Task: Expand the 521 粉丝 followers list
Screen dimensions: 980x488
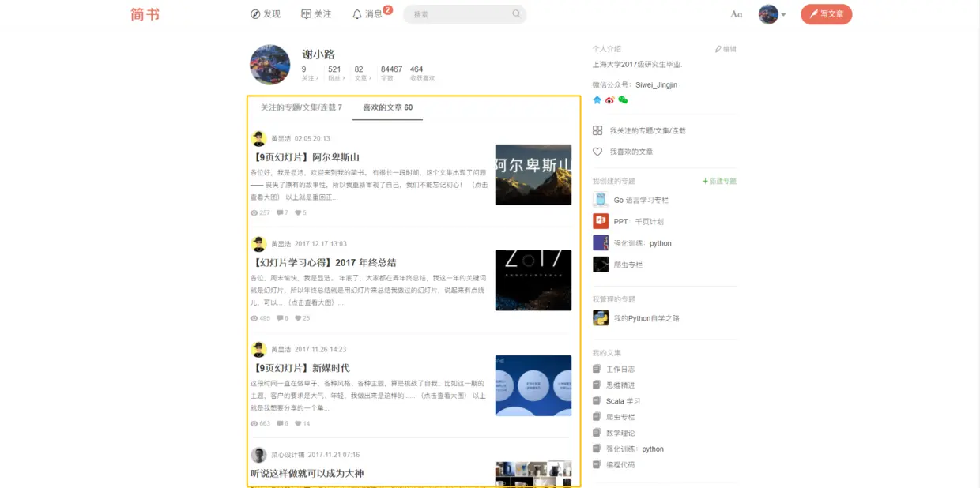Action: pyautogui.click(x=336, y=73)
